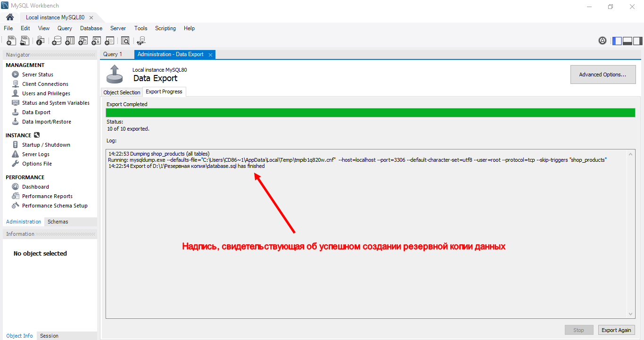Create a new SQL tab
Image resolution: width=644 pixels, height=340 pixels.
(x=11, y=41)
